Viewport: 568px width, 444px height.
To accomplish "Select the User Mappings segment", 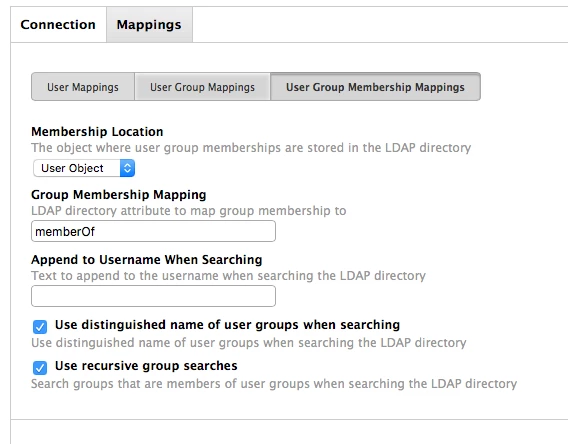I will click(83, 87).
